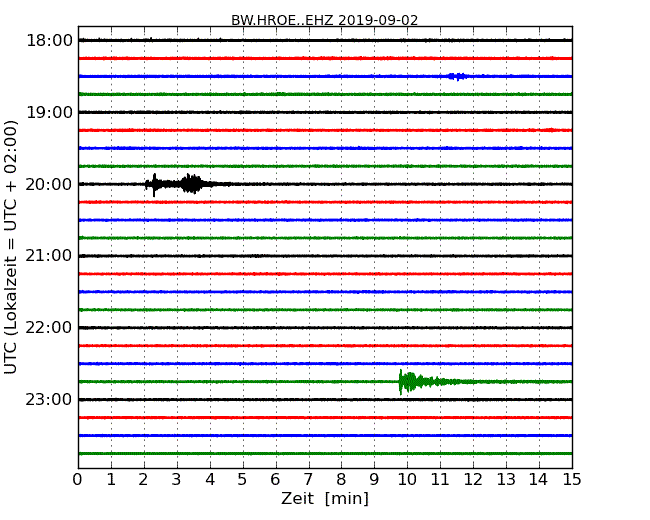Click the horizontal axis label Zeit [min]

(325, 498)
